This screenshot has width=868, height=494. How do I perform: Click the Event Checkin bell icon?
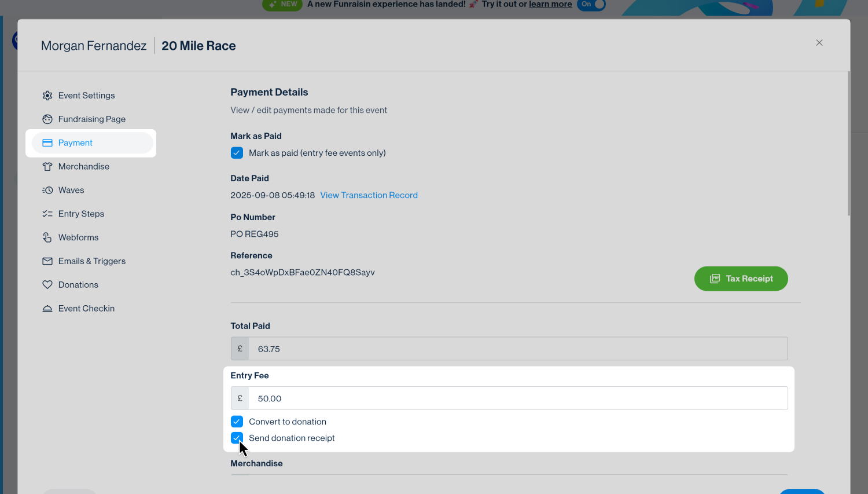47,309
